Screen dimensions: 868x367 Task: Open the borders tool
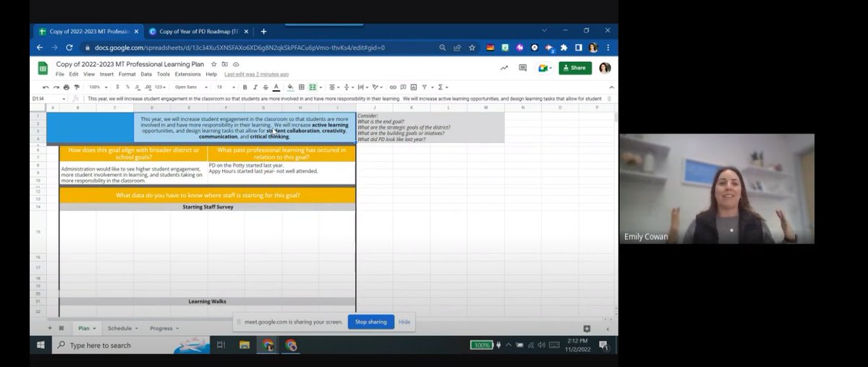(x=302, y=87)
